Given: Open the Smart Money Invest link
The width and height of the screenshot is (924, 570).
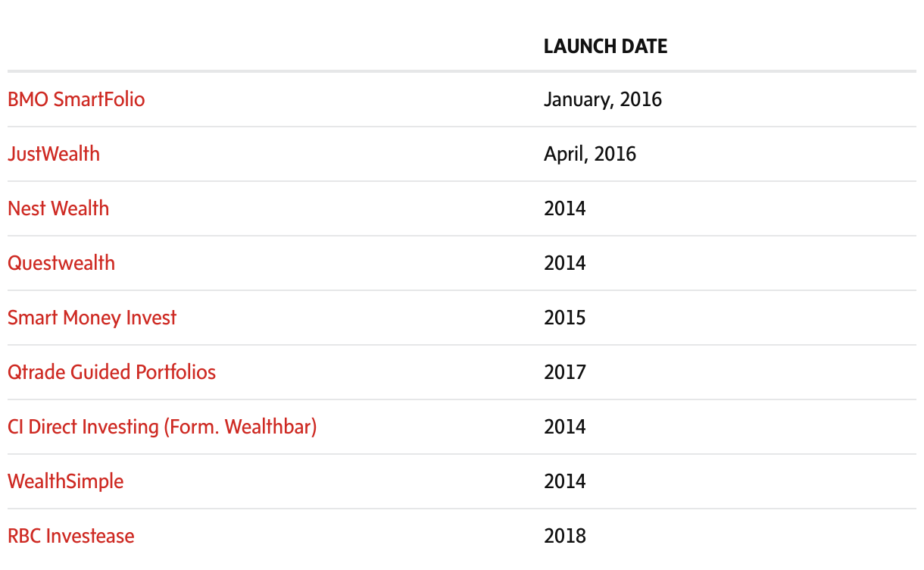Looking at the screenshot, I should click(92, 318).
